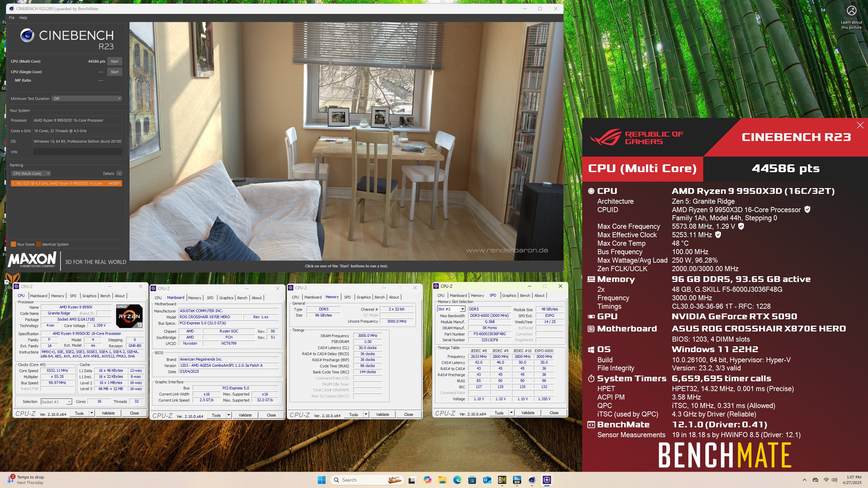Click the Republic of Gamers logo
This screenshot has height=488, width=868.
[x=636, y=138]
